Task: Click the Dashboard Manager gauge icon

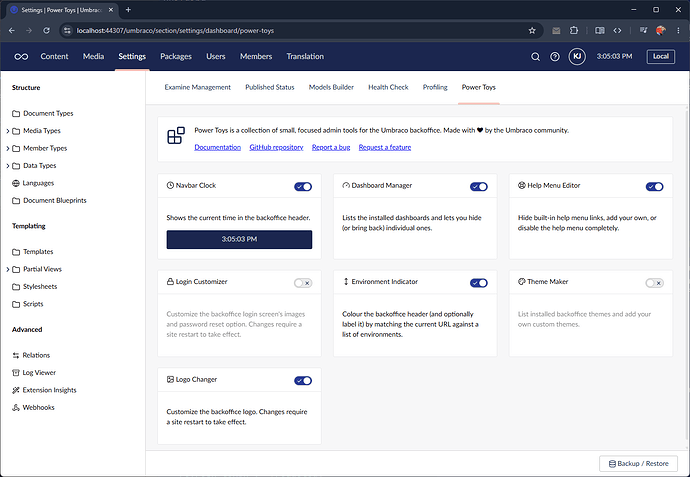Action: (346, 185)
